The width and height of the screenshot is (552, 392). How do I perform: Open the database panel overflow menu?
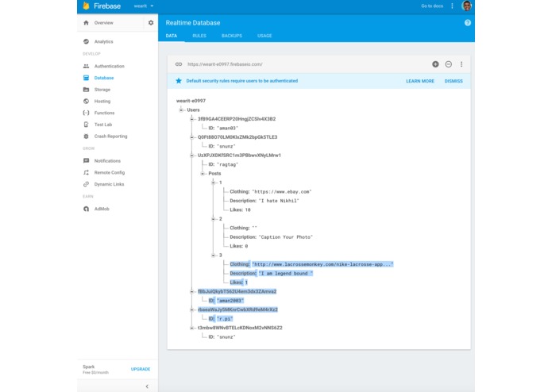tap(461, 64)
